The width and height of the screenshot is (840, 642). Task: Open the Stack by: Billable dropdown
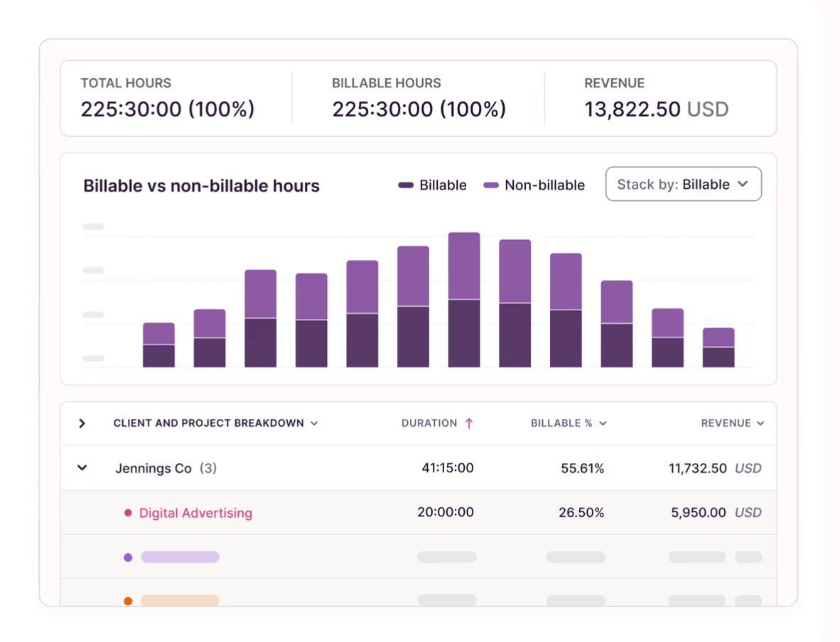tap(683, 185)
